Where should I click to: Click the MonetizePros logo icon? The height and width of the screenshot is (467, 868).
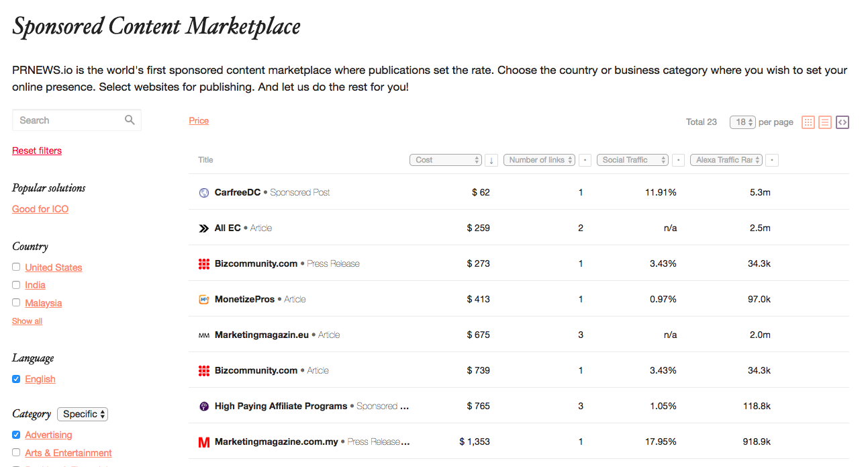pos(204,300)
